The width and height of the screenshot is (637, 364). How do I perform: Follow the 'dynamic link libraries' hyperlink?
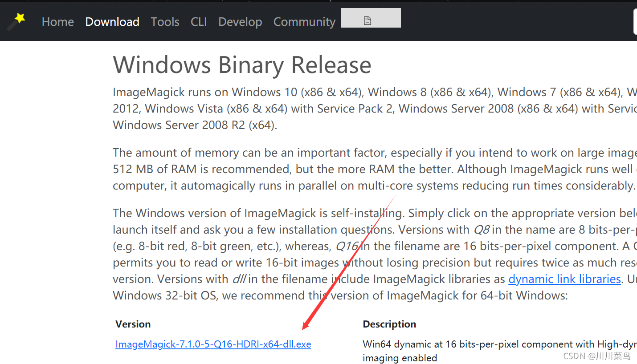click(564, 279)
